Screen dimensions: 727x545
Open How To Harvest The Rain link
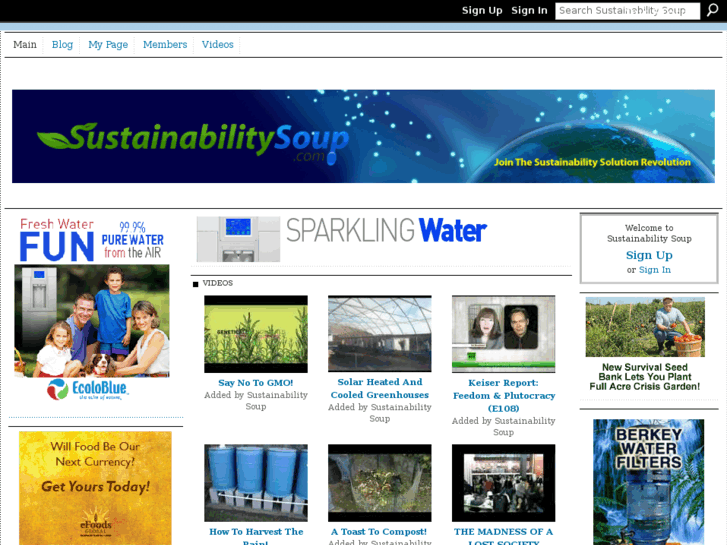[x=256, y=536]
